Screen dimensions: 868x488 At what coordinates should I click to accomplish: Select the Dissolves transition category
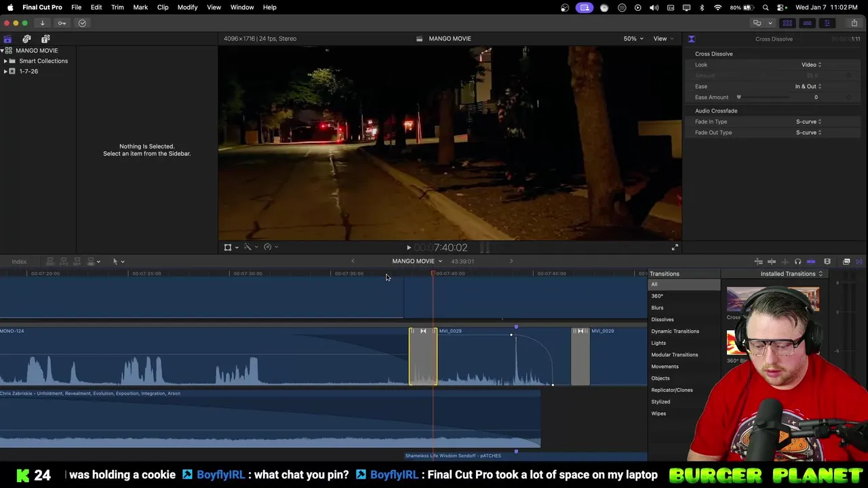(x=663, y=320)
